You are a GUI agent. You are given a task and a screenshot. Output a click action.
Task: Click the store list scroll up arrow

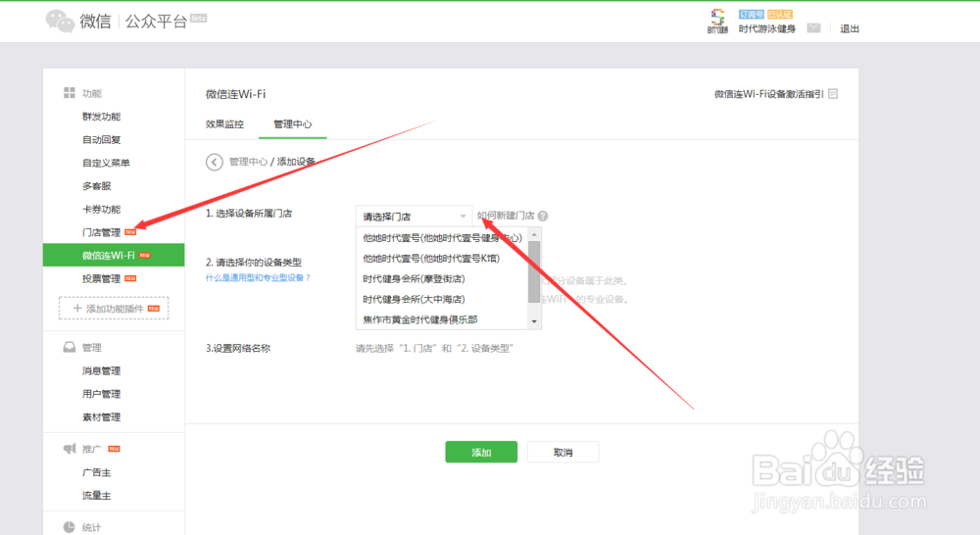[534, 234]
